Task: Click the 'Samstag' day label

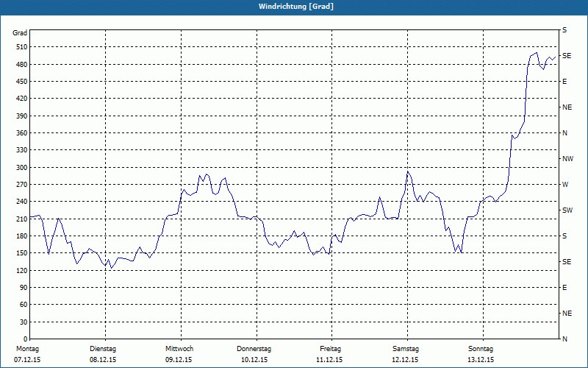Action: point(406,349)
